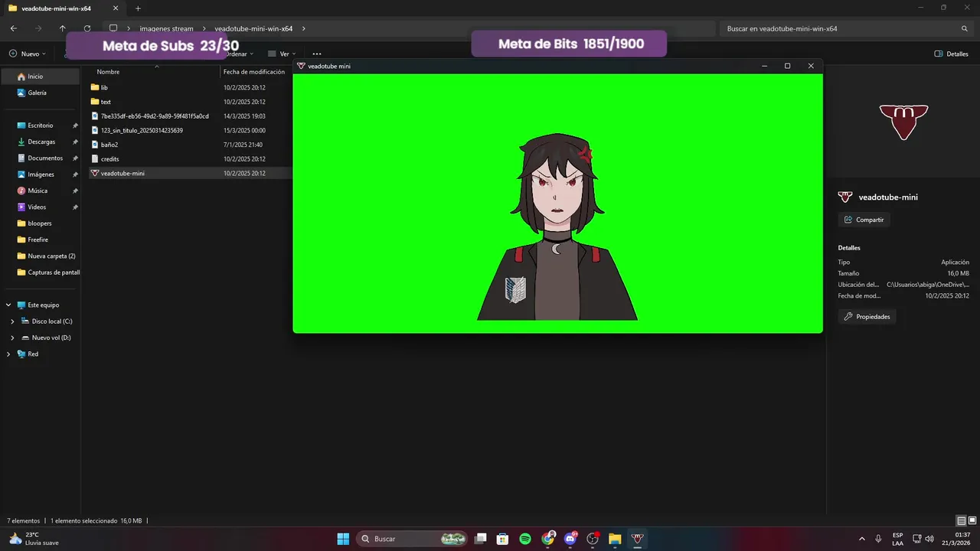Switch to details list view layout icon
Screen dimensions: 980x551
(x=961, y=520)
